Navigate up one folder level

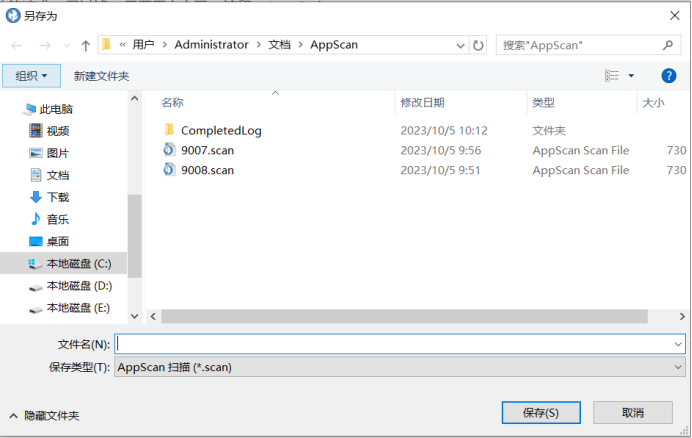(x=86, y=45)
